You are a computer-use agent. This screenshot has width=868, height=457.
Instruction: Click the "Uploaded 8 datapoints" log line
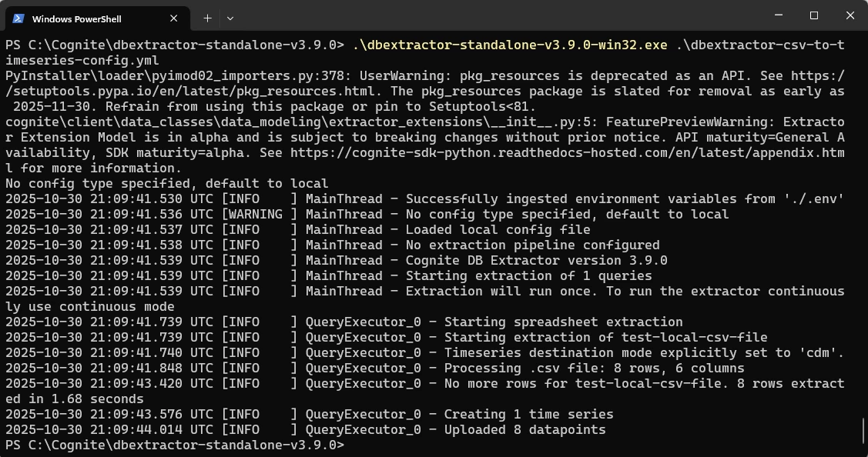[x=524, y=429]
